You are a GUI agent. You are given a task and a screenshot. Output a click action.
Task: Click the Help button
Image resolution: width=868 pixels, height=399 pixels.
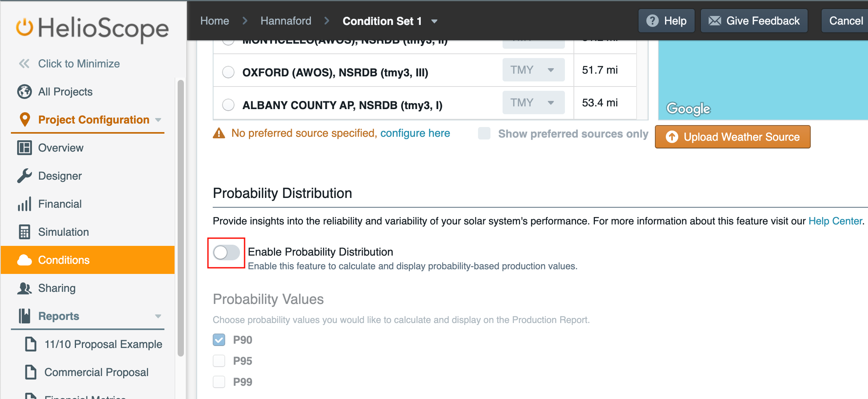coord(667,21)
